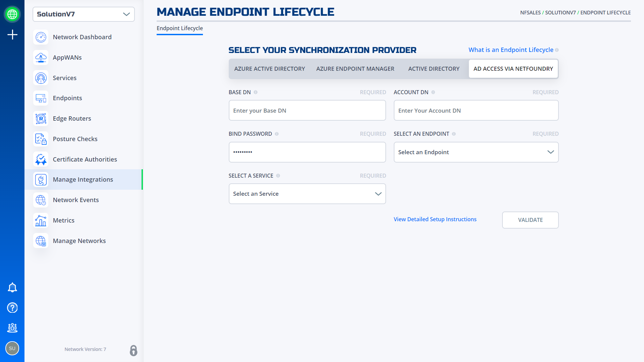Click the Certificate Authorities badge icon
This screenshot has width=644, height=362.
point(41,160)
